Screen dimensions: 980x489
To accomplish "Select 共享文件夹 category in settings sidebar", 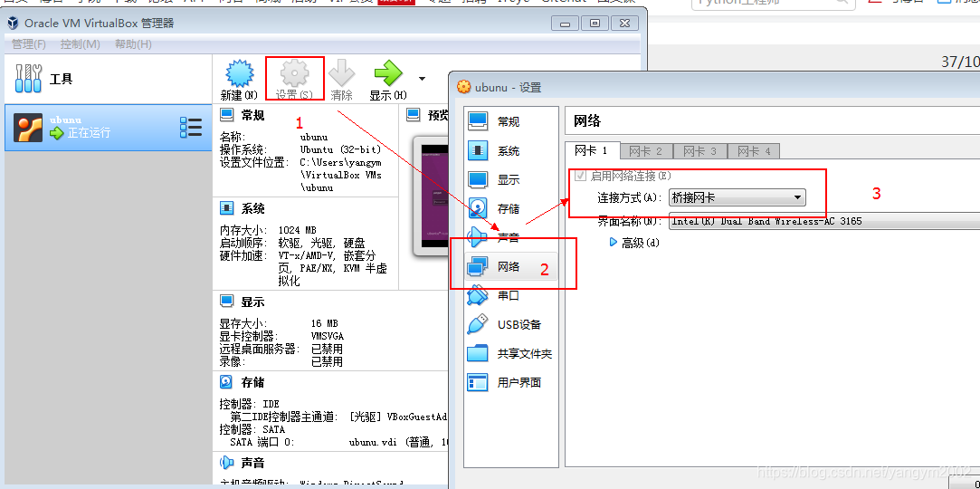I will pyautogui.click(x=511, y=354).
